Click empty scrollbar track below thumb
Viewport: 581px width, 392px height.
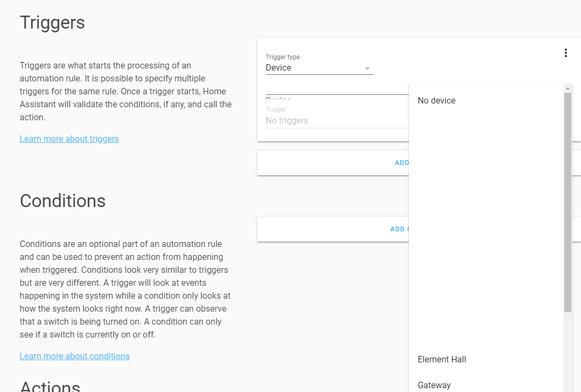(x=567, y=350)
